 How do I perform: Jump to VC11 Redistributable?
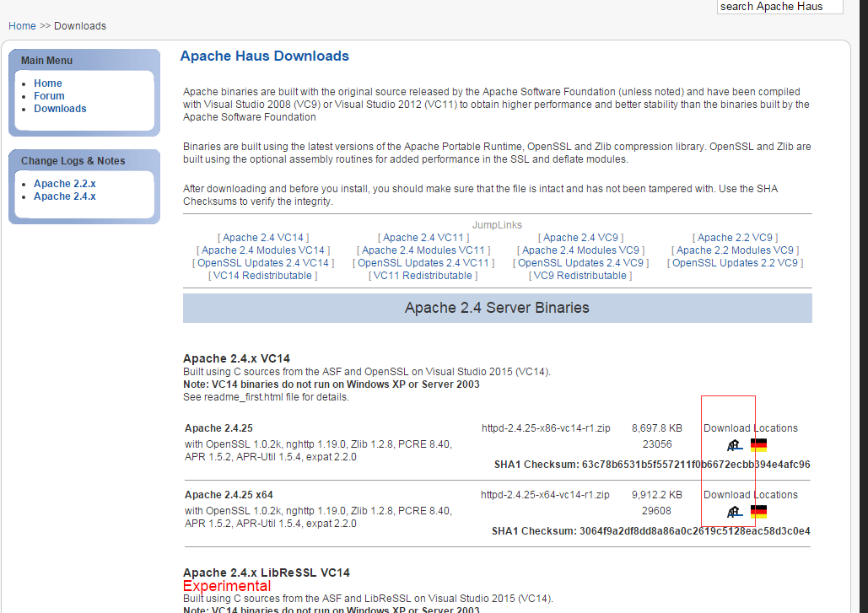coord(423,276)
